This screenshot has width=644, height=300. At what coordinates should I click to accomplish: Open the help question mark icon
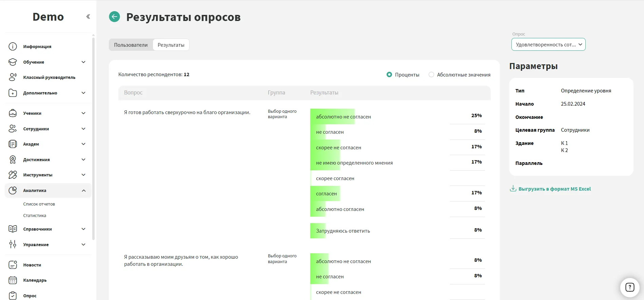629,287
